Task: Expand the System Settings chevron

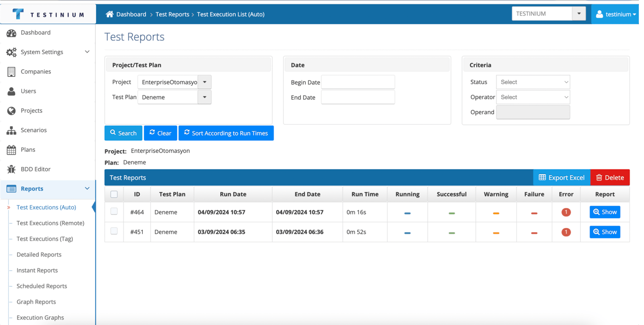Action: point(87,52)
